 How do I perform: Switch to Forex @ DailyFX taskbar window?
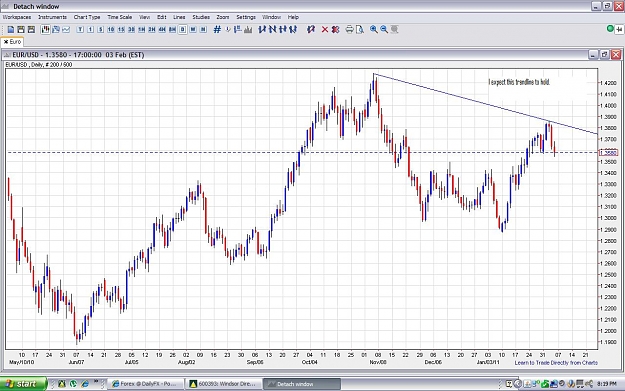(x=146, y=384)
